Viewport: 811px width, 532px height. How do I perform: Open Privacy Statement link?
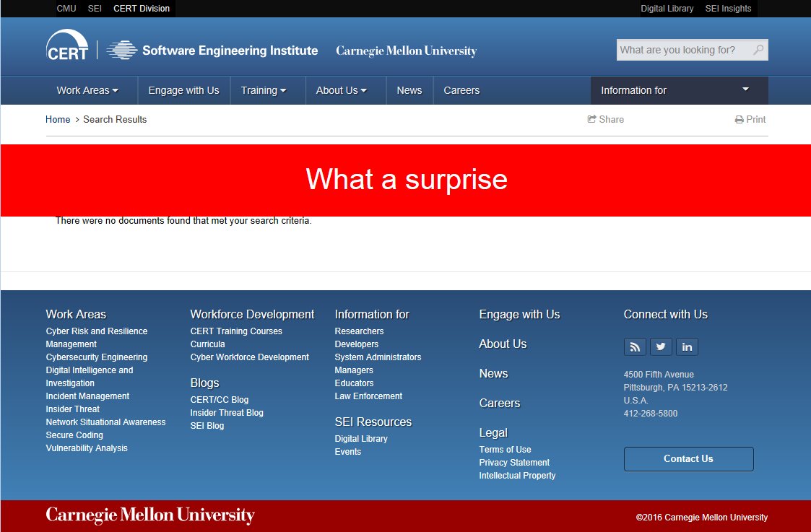514,463
